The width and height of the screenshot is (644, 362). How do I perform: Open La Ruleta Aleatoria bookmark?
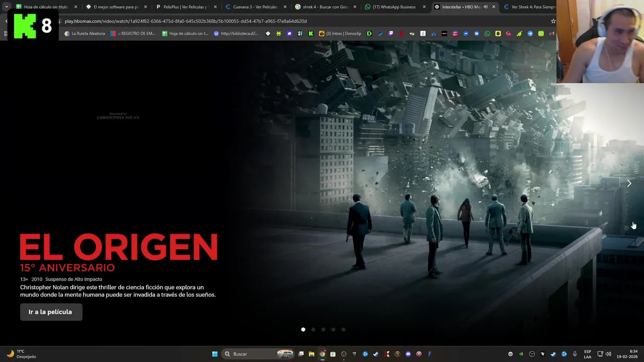pyautogui.click(x=85, y=34)
